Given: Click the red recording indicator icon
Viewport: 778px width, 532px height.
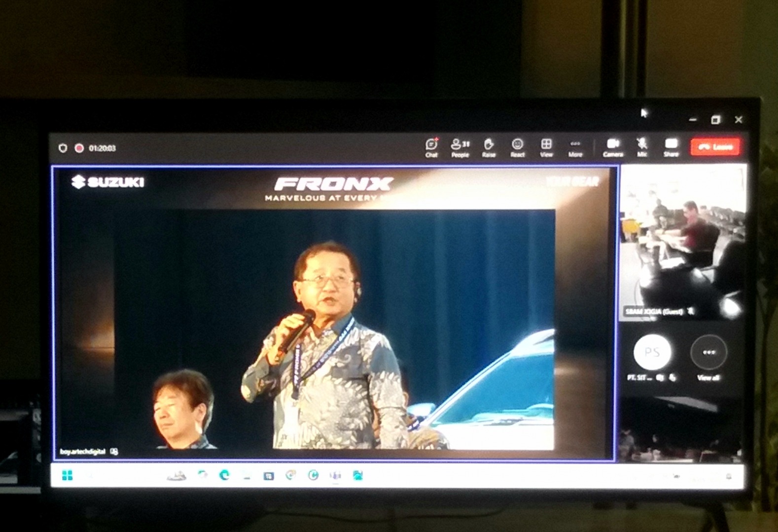Looking at the screenshot, I should click(79, 148).
